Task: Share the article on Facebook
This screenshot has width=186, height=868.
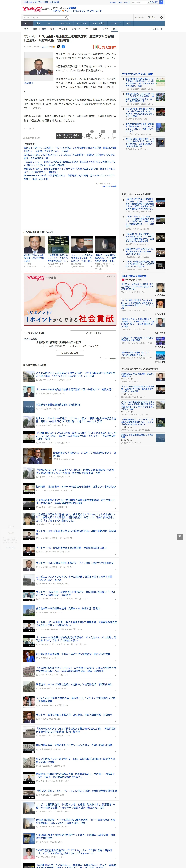Action: click(63, 47)
